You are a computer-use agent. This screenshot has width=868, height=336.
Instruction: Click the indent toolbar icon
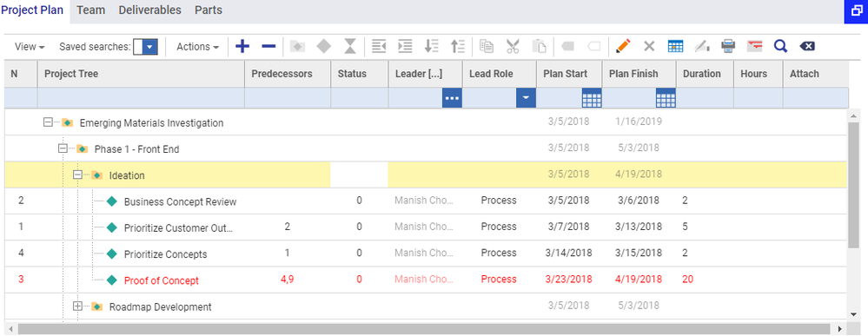tap(405, 47)
